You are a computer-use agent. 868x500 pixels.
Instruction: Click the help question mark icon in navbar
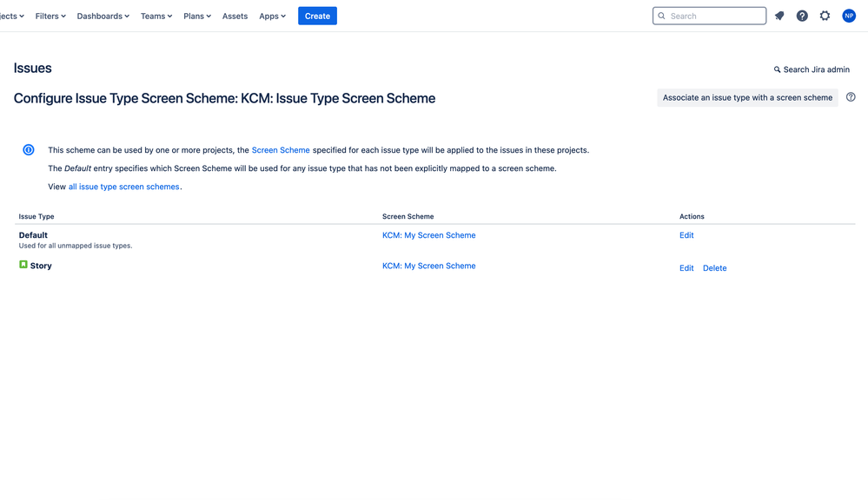[x=801, y=15]
